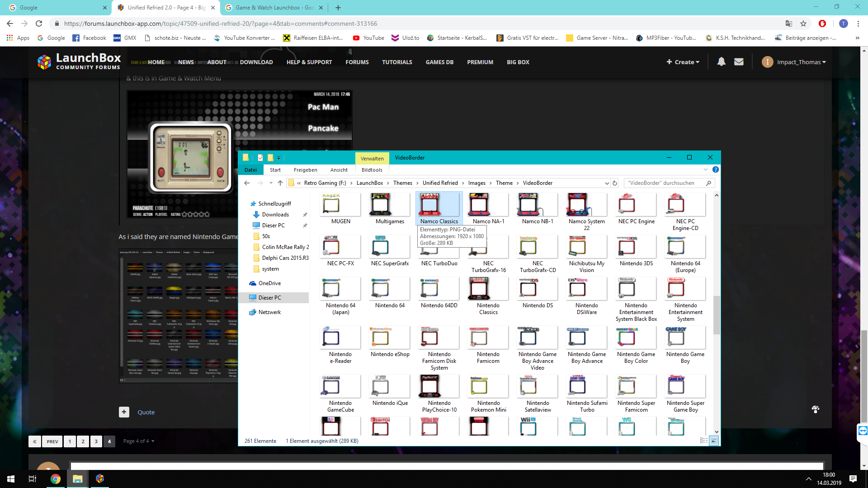Open Task View on taskbar
This screenshot has width=868, height=488.
pyautogui.click(x=33, y=479)
